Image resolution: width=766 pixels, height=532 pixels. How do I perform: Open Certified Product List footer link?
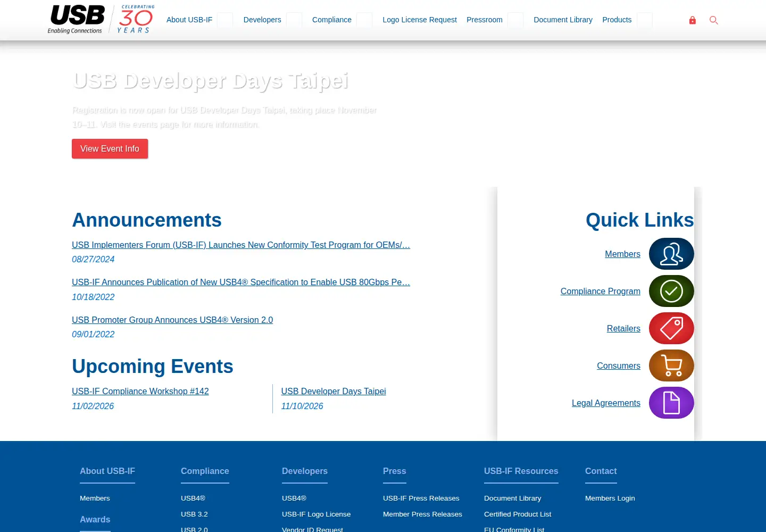pyautogui.click(x=518, y=514)
